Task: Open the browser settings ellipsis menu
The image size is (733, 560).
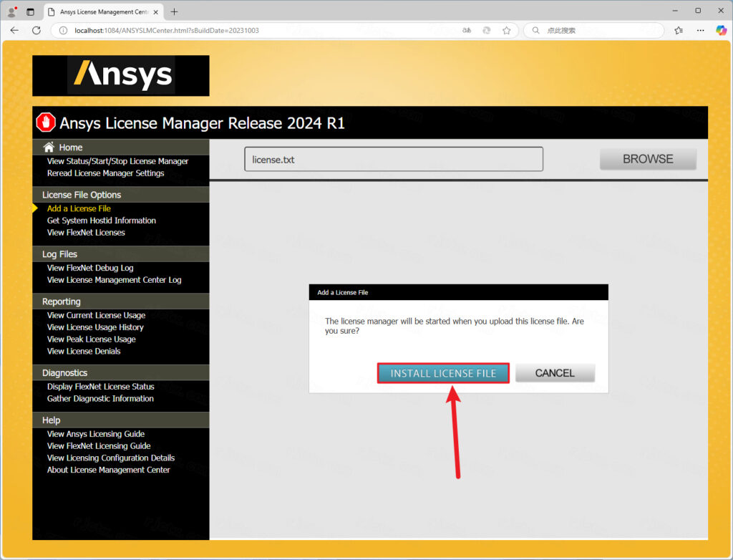Action: (x=700, y=31)
